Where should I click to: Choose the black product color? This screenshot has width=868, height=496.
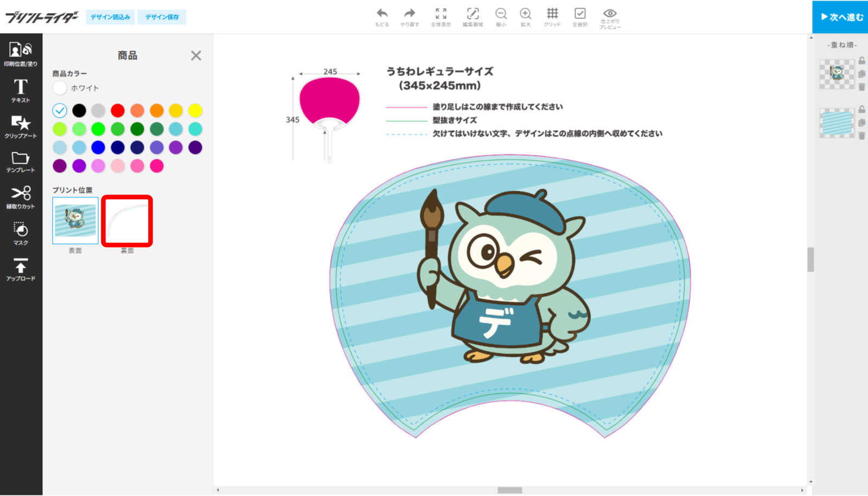point(79,111)
